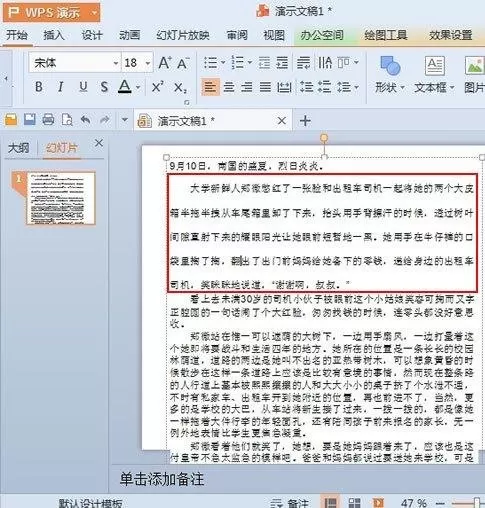Toggle underline formatting
This screenshot has width=485, height=508.
point(83,87)
